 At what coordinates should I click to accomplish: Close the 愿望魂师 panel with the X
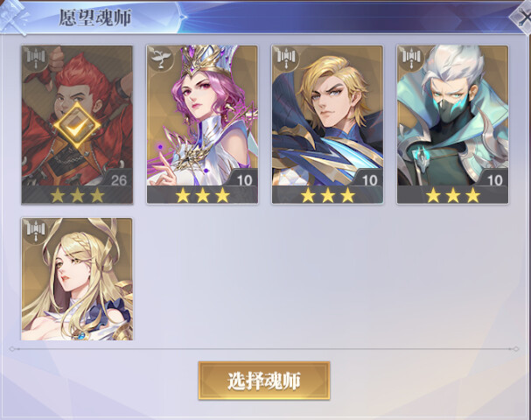click(x=522, y=18)
